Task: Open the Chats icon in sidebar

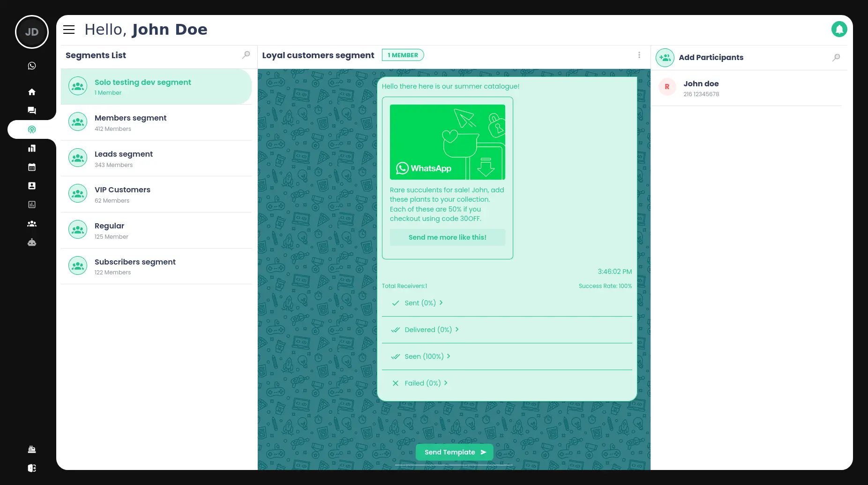Action: click(x=32, y=110)
